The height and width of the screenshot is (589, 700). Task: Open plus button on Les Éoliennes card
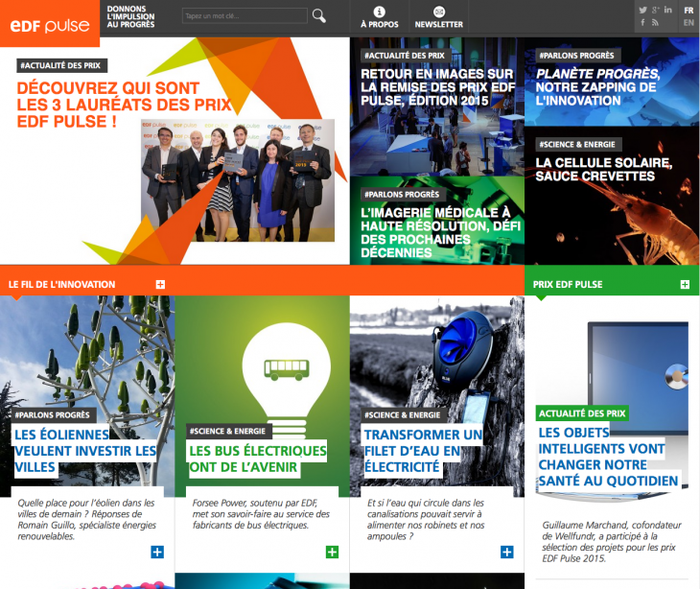157,552
